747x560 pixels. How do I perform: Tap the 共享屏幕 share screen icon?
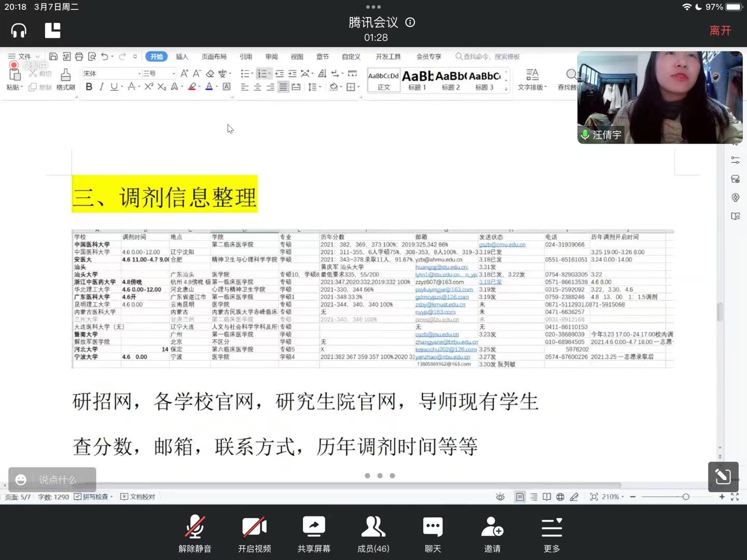pyautogui.click(x=314, y=533)
